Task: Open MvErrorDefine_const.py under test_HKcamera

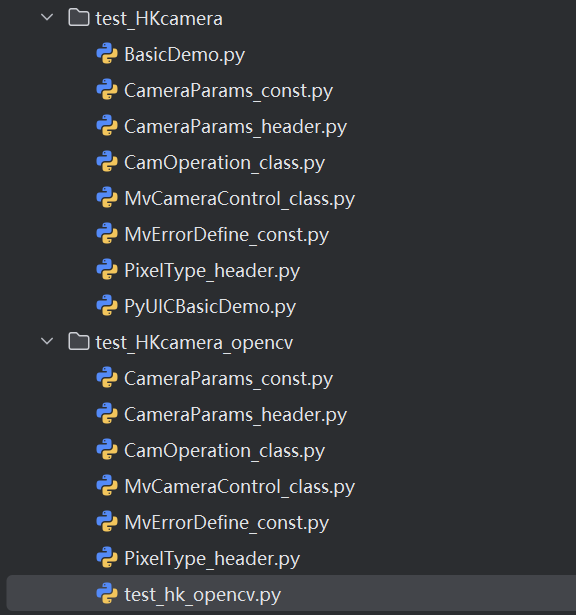Action: tap(226, 235)
